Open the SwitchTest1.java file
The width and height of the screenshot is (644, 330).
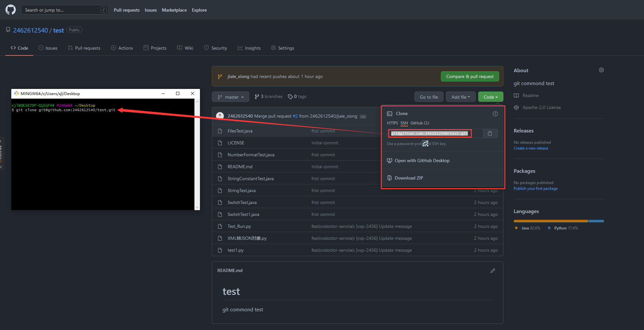pos(243,214)
